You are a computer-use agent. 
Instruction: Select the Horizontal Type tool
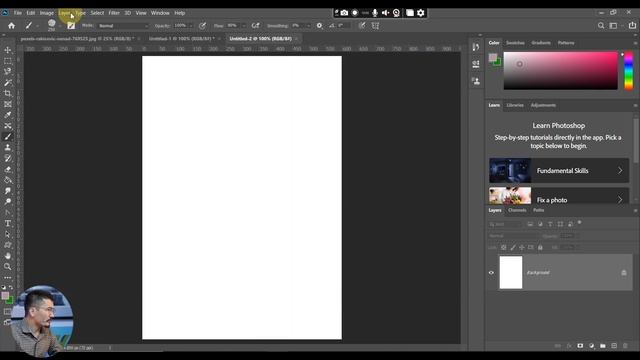click(8, 223)
